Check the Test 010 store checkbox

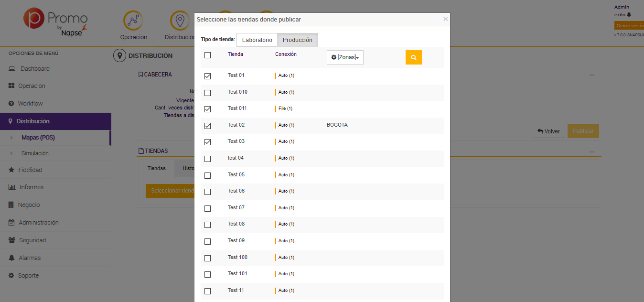click(207, 93)
